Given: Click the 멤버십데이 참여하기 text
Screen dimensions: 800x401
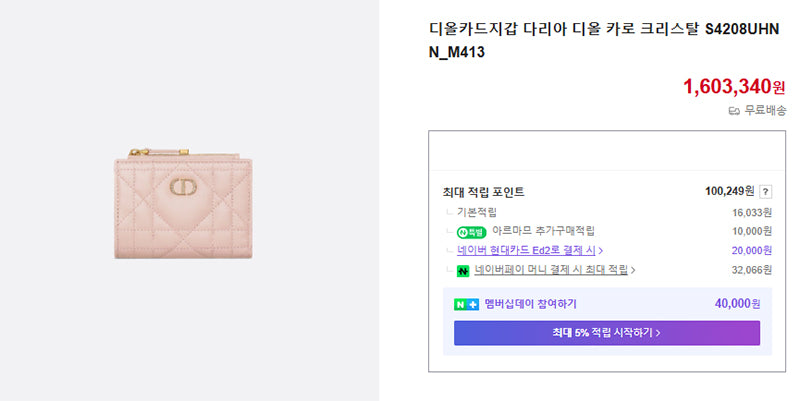Looking at the screenshot, I should point(531,304).
